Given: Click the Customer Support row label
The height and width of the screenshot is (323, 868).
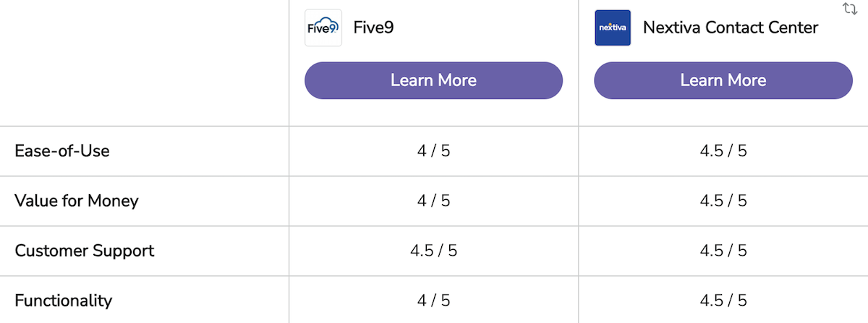Looking at the screenshot, I should [85, 251].
